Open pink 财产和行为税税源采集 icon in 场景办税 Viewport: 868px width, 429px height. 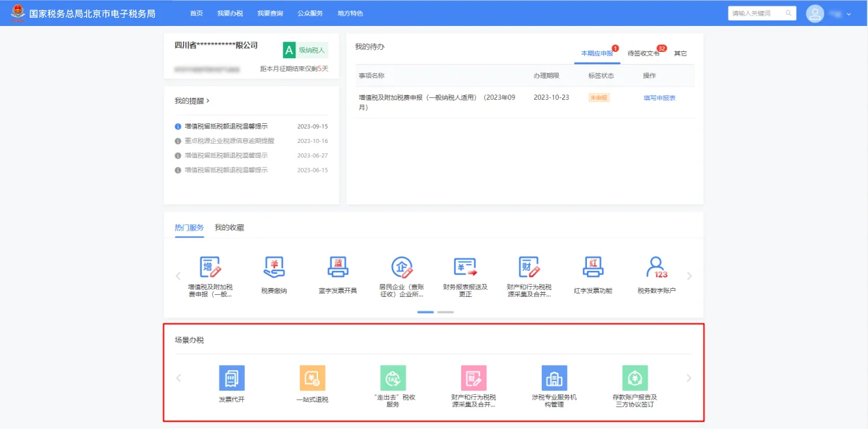[x=473, y=378]
